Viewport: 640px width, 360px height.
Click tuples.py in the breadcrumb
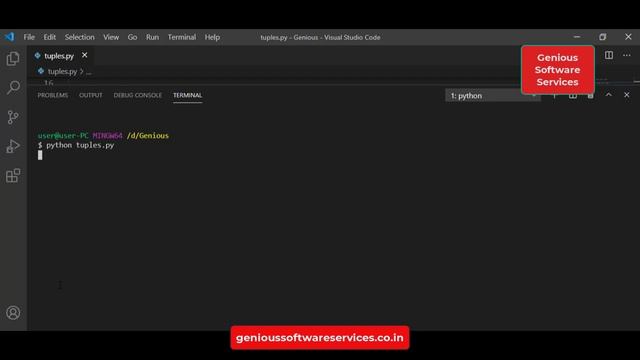coord(62,71)
